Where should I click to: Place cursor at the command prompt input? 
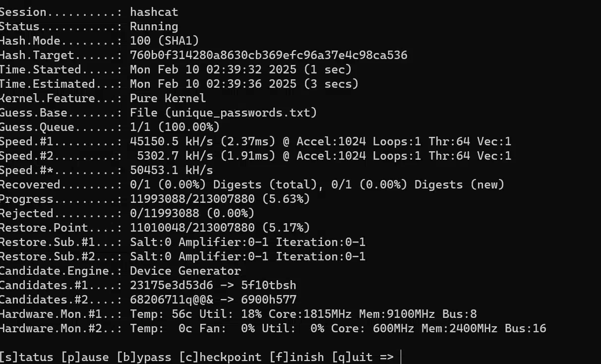400,357
